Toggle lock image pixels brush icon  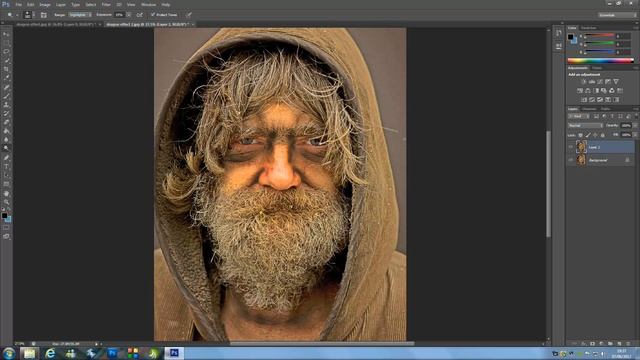click(x=588, y=135)
